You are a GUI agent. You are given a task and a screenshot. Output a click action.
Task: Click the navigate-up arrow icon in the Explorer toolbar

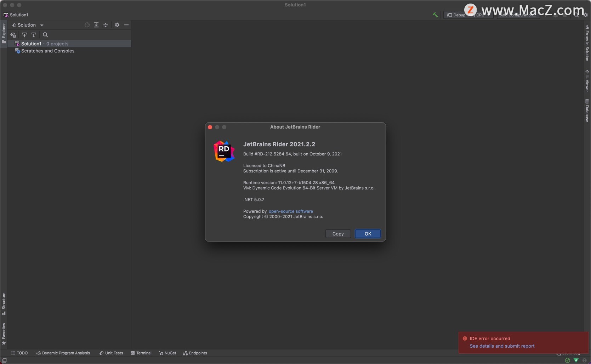tap(24, 35)
